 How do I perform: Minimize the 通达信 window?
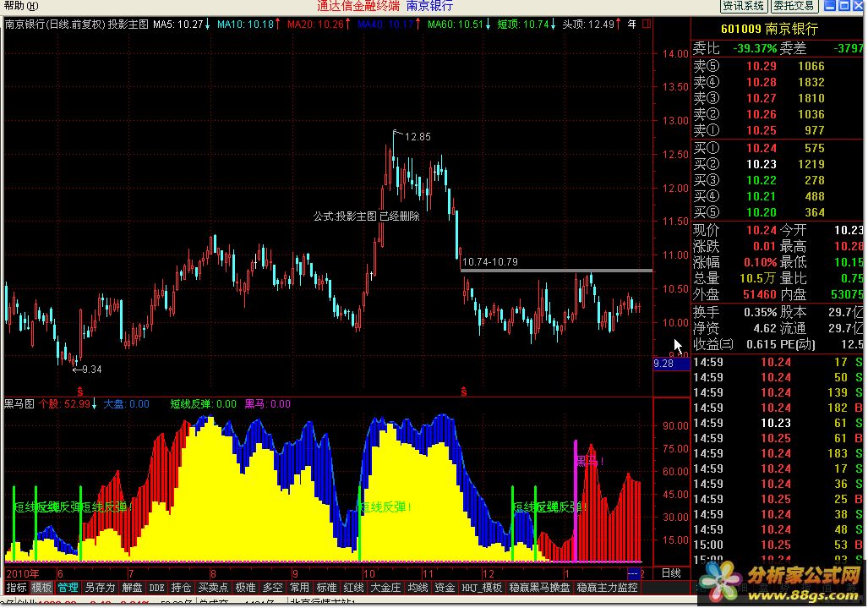pyautogui.click(x=830, y=6)
